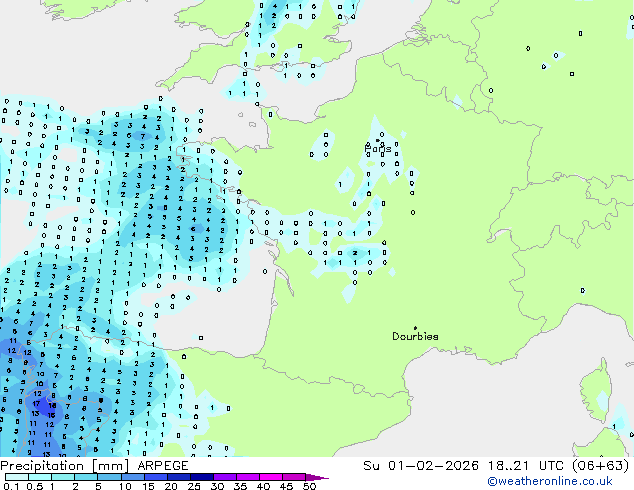Click the legend tick label '0.5'
Viewport: 634px width, 490px height.
(35, 486)
